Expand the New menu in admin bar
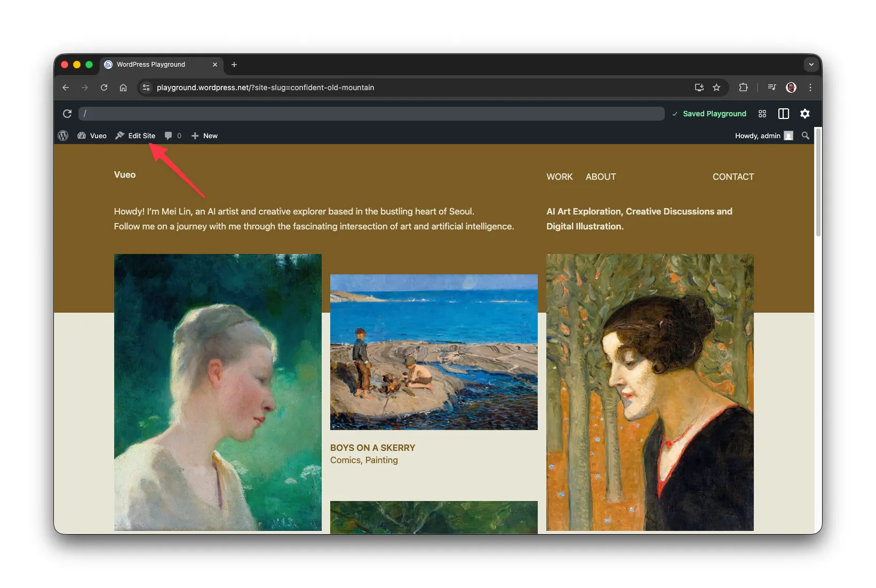Screen dimensions: 876x588 [x=204, y=136]
